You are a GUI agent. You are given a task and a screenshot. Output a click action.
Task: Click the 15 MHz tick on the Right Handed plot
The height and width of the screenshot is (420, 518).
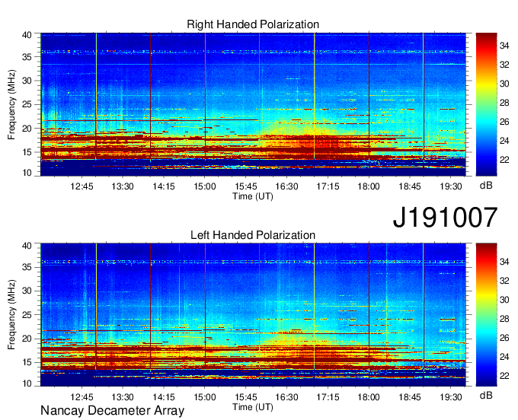point(27,152)
